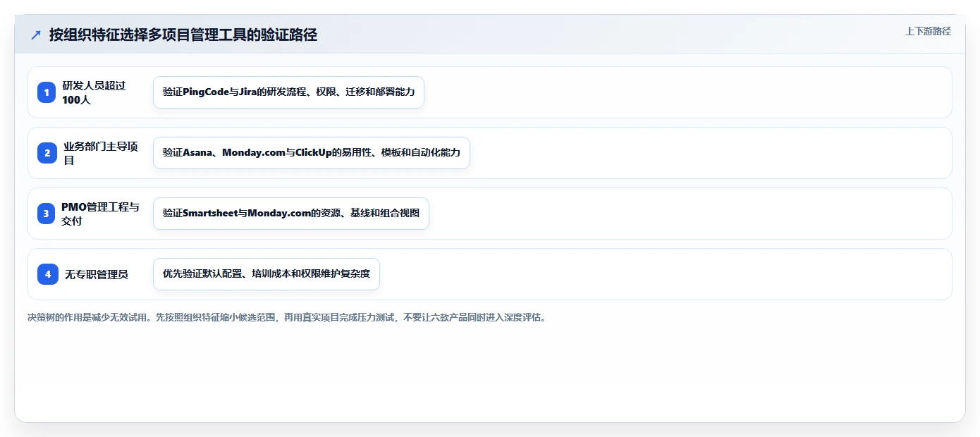
Task: Click the arrow icon beside the title
Action: point(36,35)
